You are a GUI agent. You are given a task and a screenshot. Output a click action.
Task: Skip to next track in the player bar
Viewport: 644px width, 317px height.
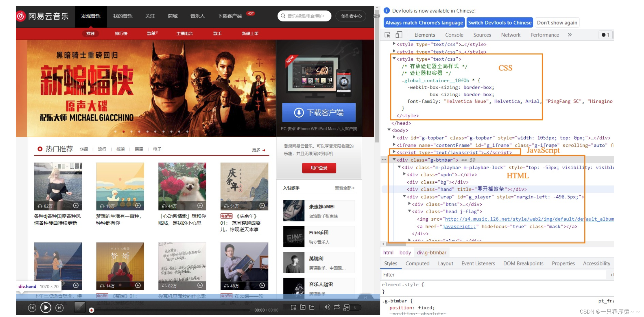[x=59, y=308]
